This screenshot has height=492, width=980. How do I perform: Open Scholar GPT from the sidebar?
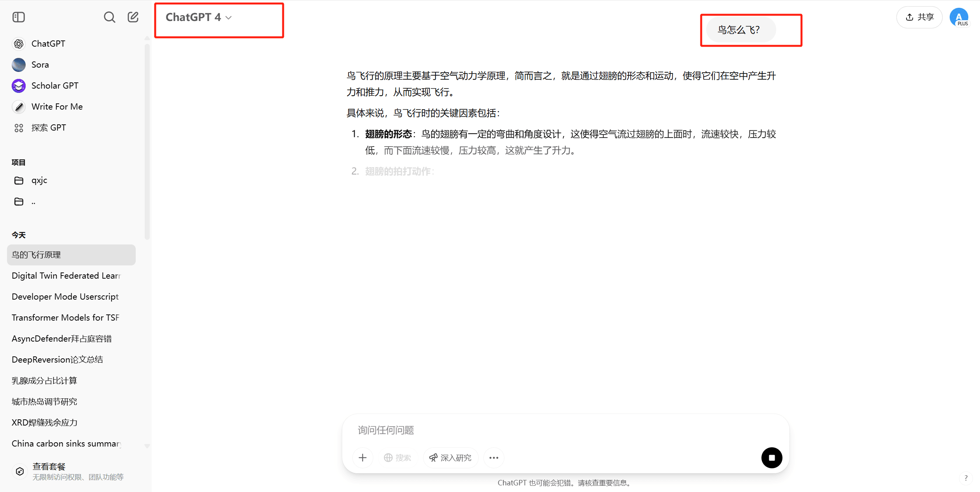[72, 86]
